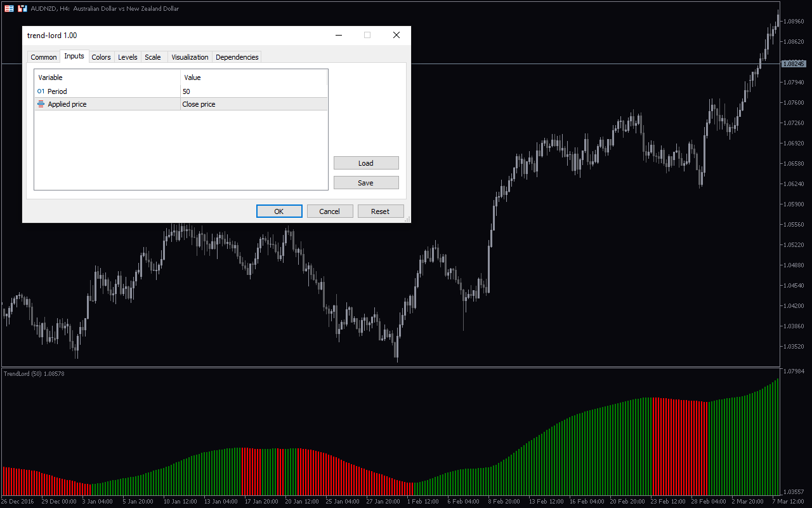Go to the Dependencies tab
The width and height of the screenshot is (812, 508).
(237, 57)
